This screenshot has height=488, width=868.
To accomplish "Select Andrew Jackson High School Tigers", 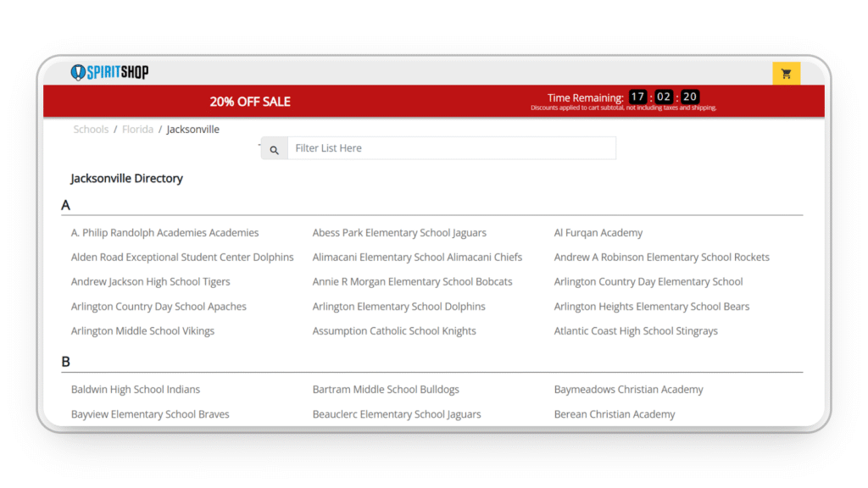I will click(150, 282).
